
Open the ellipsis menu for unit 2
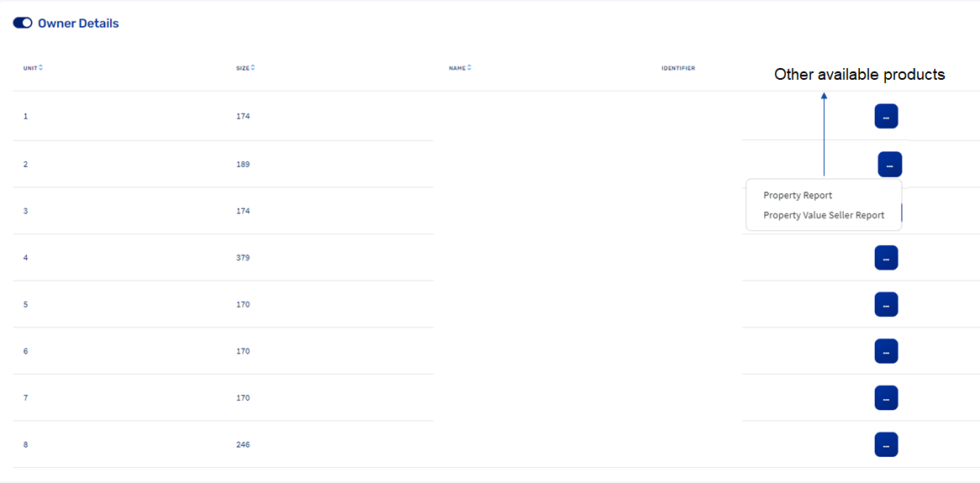click(889, 165)
